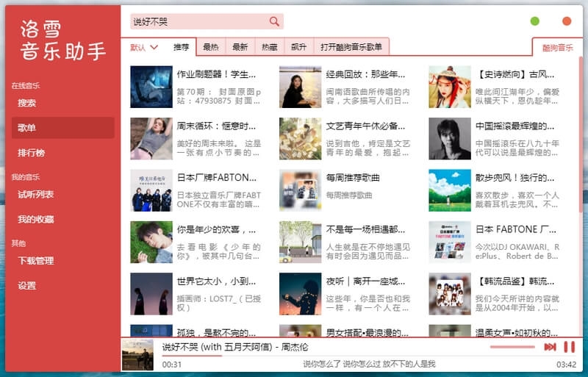Click description 插画师：LOST7_（已授权）
The width and height of the screenshot is (588, 377).
218,303
